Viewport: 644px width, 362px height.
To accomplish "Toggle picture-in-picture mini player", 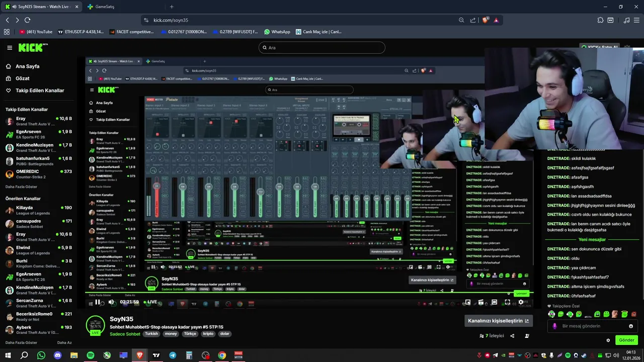I will tap(467, 302).
